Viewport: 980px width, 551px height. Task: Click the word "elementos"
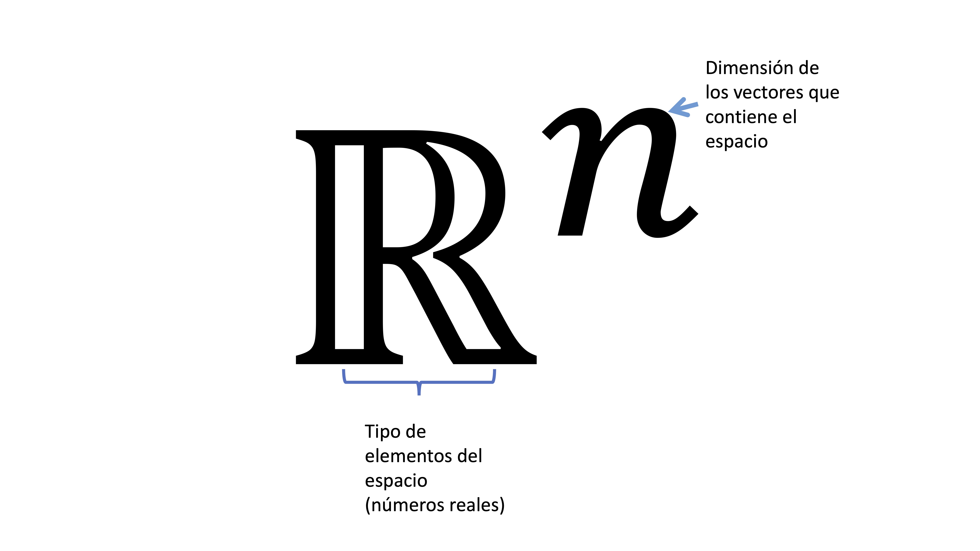pos(408,456)
